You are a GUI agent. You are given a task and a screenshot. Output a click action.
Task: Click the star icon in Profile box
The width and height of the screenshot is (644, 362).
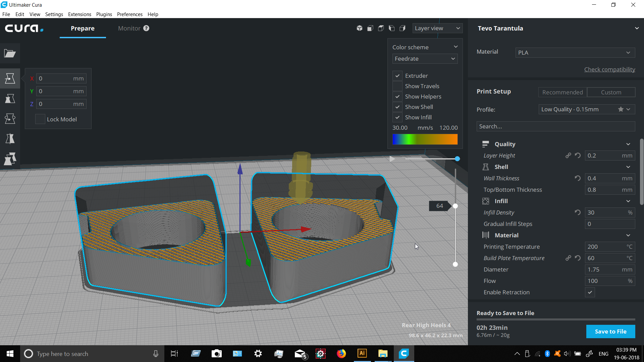coord(621,109)
